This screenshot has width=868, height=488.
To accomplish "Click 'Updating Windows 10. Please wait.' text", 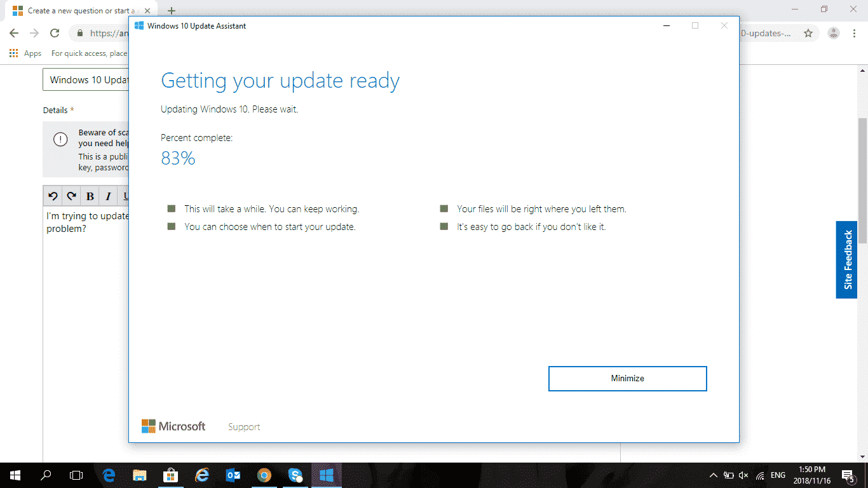I will point(229,109).
